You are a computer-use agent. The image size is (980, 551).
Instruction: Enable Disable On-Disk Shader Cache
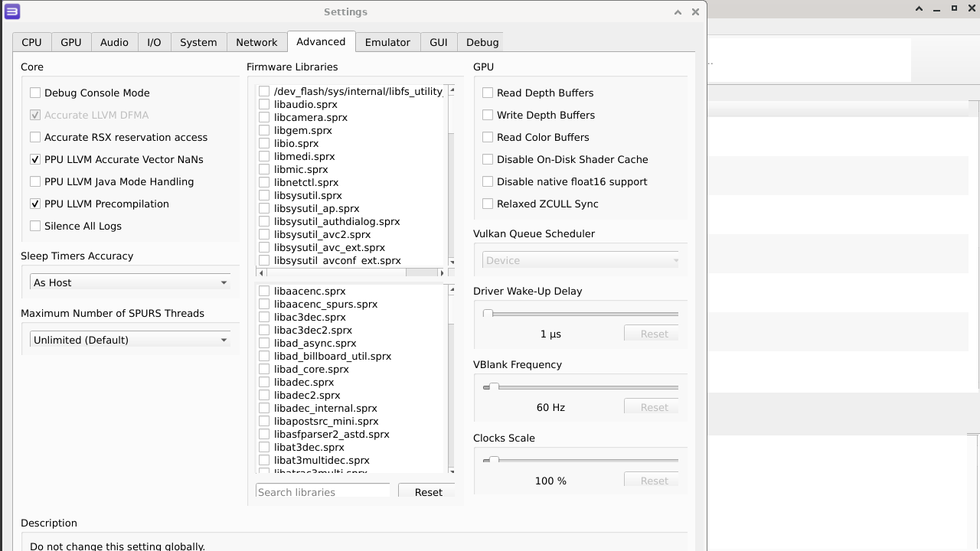point(488,159)
